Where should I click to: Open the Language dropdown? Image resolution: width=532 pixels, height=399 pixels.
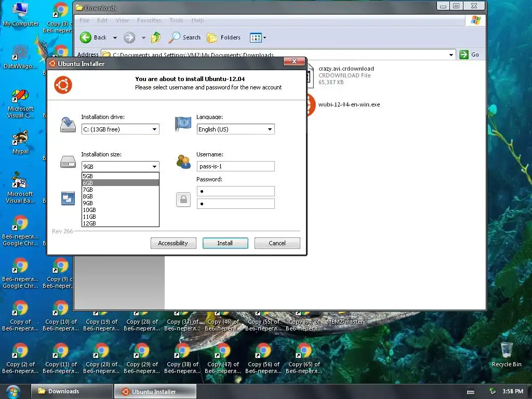coord(235,129)
